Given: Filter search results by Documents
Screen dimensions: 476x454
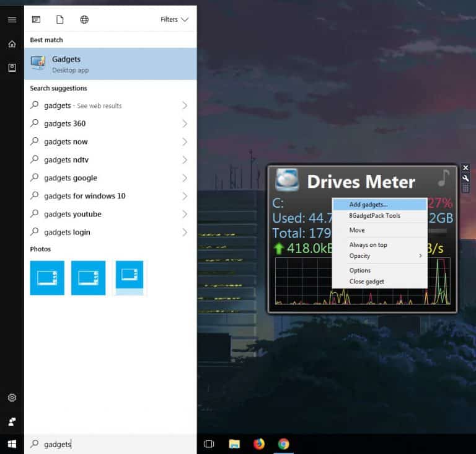Looking at the screenshot, I should click(60, 20).
